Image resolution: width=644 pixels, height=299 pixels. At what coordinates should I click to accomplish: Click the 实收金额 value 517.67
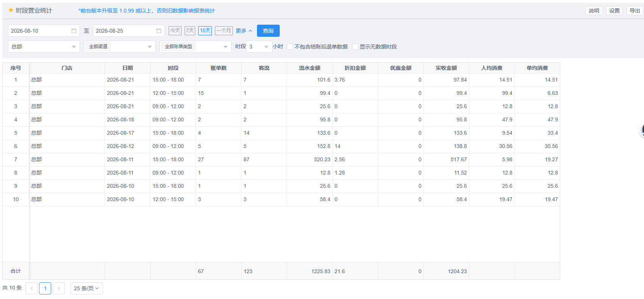(459, 159)
